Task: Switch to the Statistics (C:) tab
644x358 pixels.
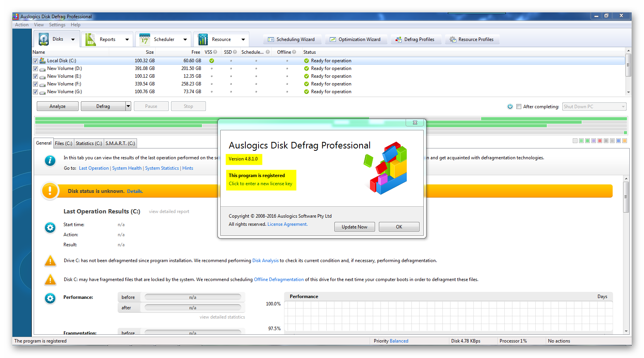Action: click(x=89, y=143)
